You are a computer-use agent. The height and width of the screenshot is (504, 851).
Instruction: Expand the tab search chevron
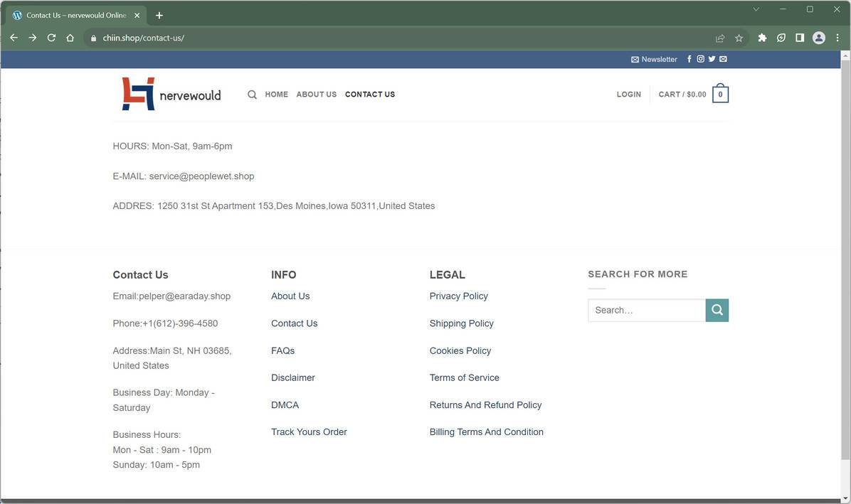(756, 9)
